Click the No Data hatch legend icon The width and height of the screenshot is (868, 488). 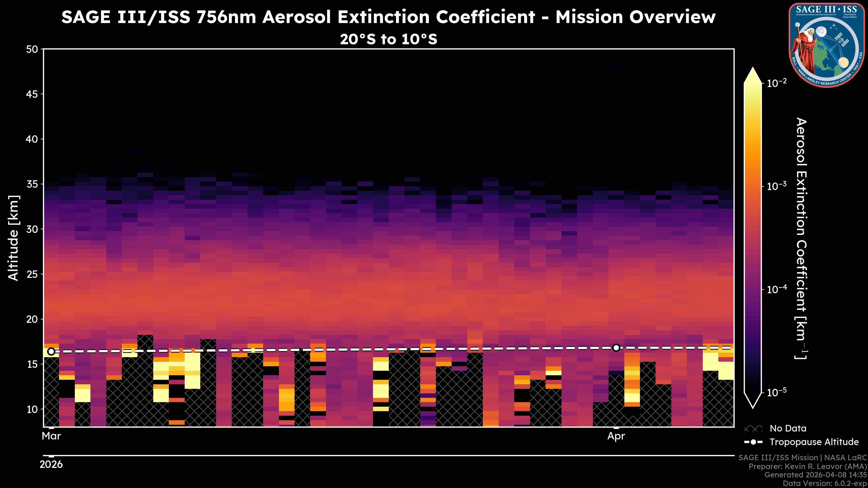click(x=753, y=429)
